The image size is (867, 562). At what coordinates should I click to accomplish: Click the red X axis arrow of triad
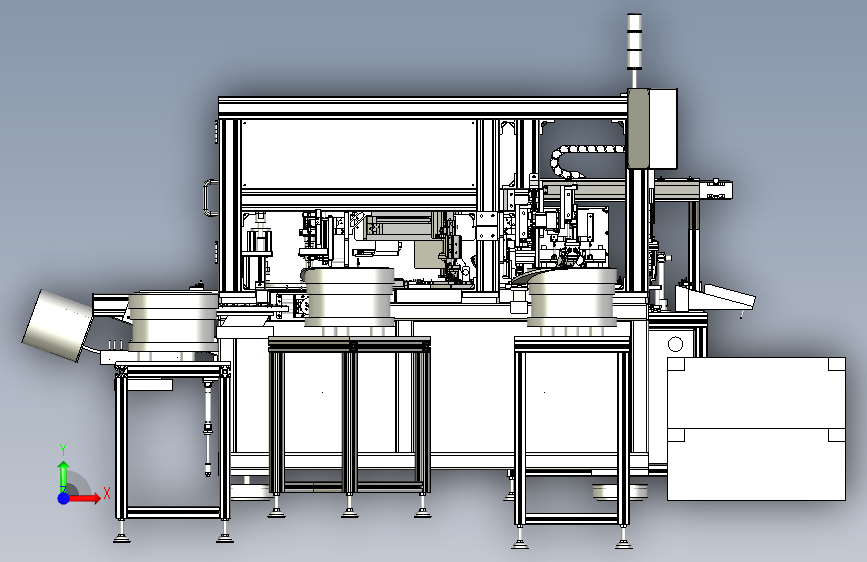[85, 498]
